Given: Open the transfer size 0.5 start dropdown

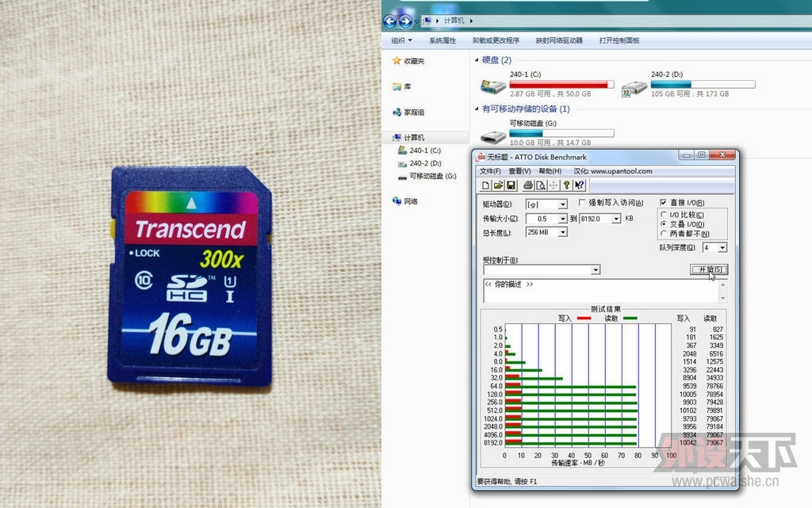Looking at the screenshot, I should point(562,219).
